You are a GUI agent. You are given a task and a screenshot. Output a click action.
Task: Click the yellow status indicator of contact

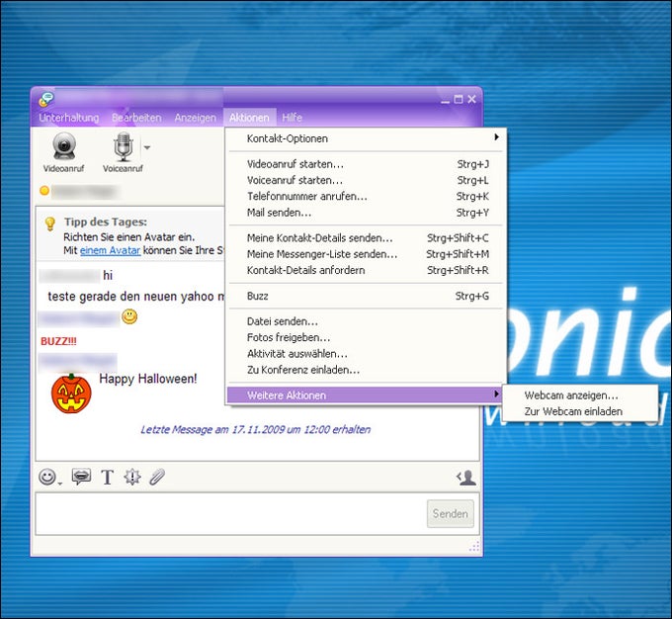pos(44,190)
